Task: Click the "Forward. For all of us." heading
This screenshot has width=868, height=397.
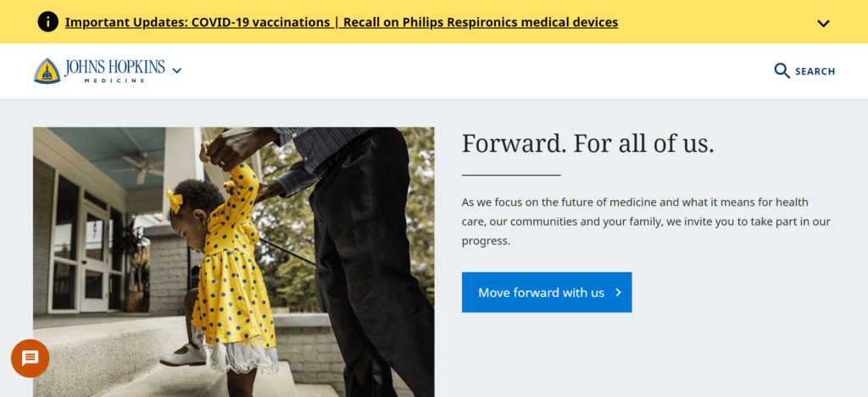Action: click(x=587, y=143)
